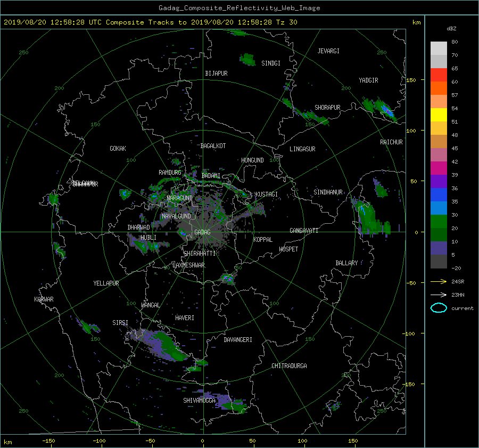
Task: Click the YADGIR city label
Action: pyautogui.click(x=368, y=80)
